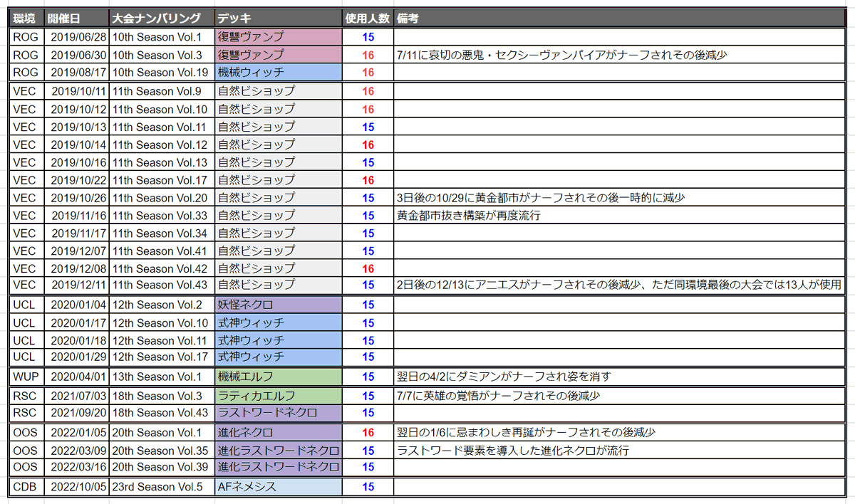The image size is (855, 504).
Task: Select the date cell 2022/03/16
Action: pos(77,467)
